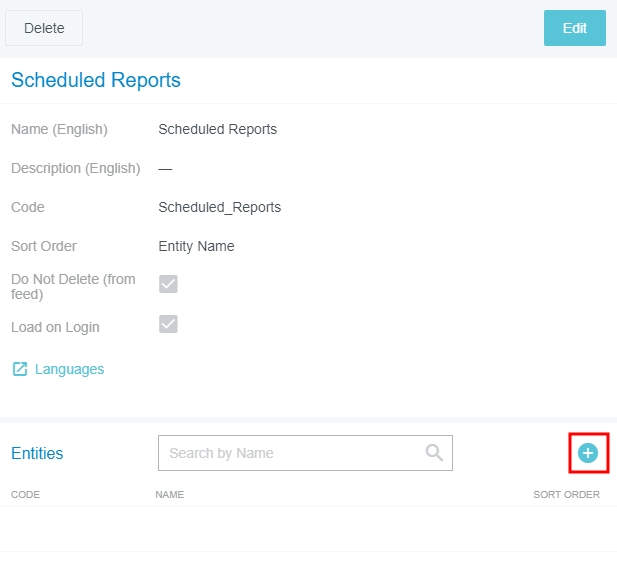This screenshot has width=617, height=563.
Task: Click the Entities section heading
Action: pyautogui.click(x=37, y=453)
